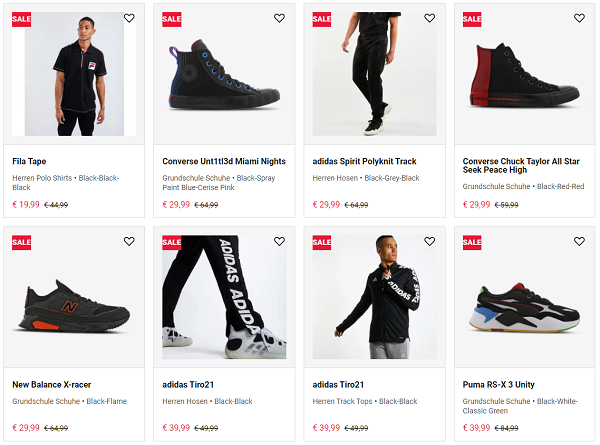
Task: Click SALE badge on Puma RS-X 3 Unity
Action: click(x=472, y=242)
